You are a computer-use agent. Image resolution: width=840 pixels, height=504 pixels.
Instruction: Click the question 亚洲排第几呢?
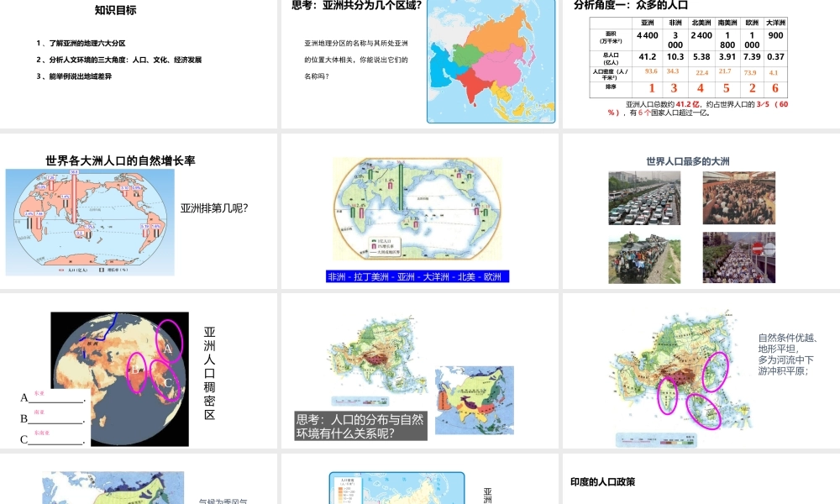click(213, 208)
